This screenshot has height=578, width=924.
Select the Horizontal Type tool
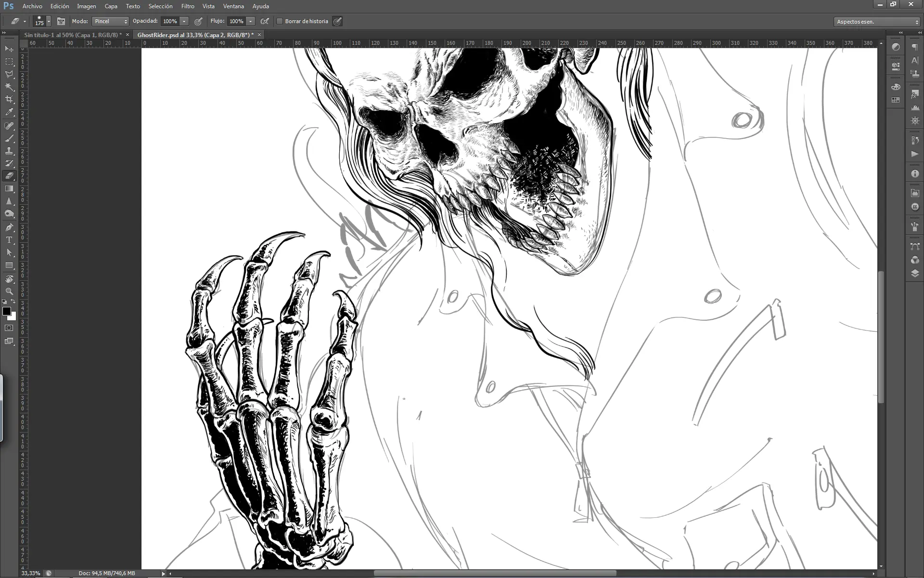click(x=9, y=239)
